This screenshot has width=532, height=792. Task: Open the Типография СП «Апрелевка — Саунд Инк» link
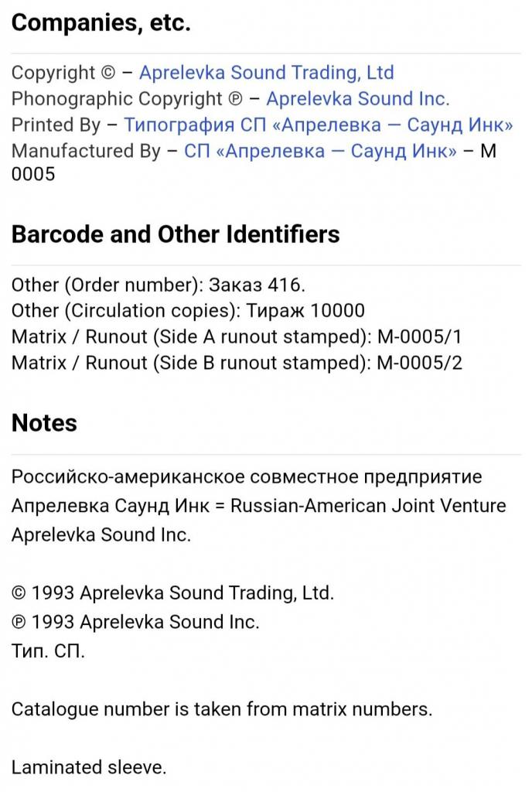point(318,125)
